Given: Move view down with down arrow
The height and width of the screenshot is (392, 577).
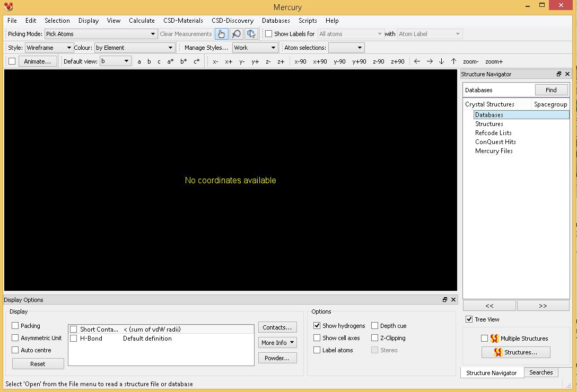Looking at the screenshot, I should coord(442,61).
